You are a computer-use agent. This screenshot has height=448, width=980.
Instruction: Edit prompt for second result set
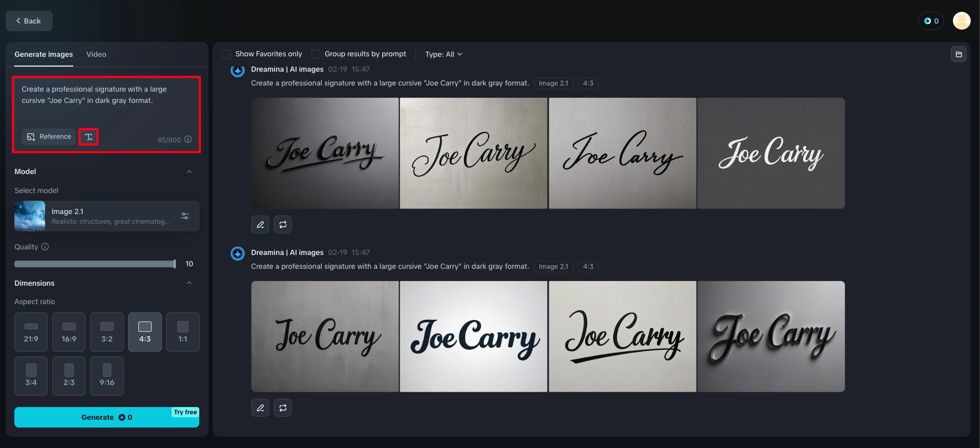tap(260, 408)
